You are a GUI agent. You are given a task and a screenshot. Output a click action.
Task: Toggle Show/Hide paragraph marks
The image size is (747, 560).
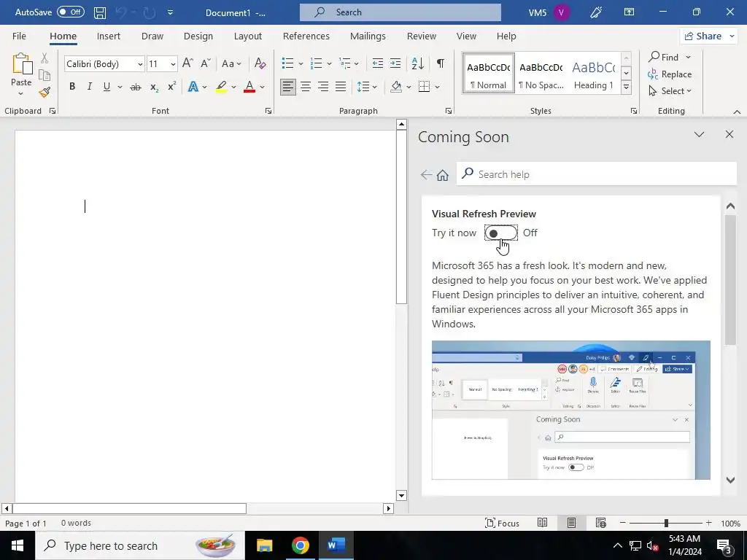tap(441, 63)
